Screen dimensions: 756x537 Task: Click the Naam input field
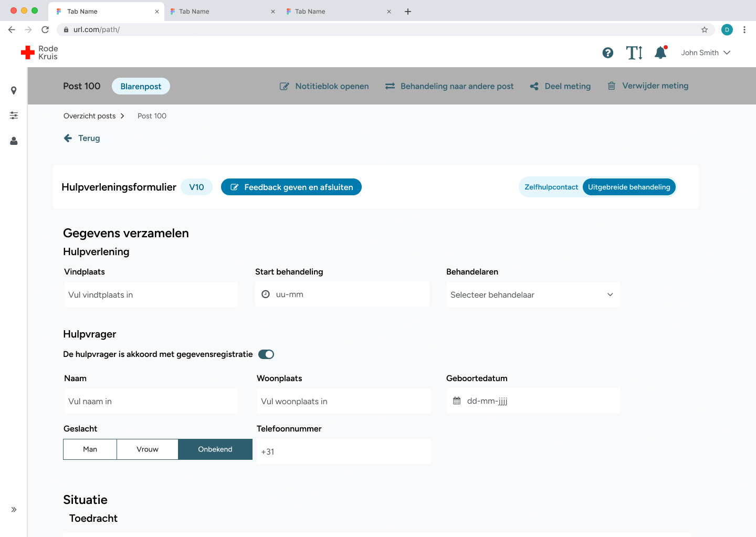(151, 401)
